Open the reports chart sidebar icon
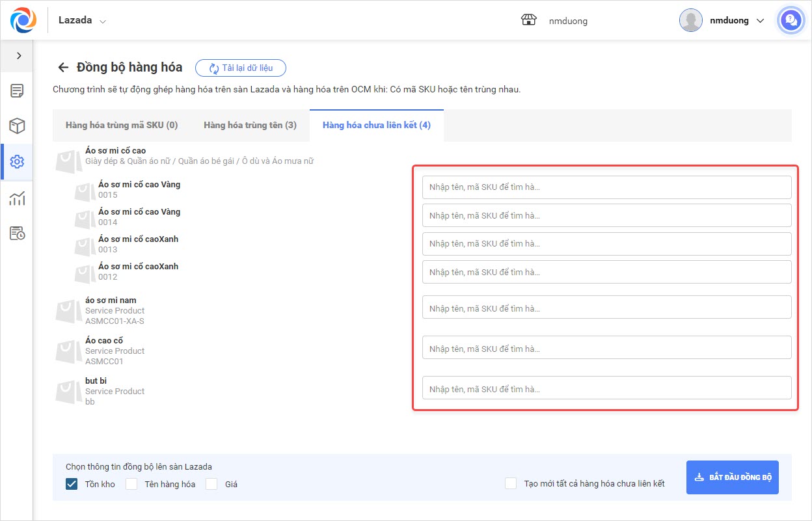The width and height of the screenshot is (812, 521). 17,198
